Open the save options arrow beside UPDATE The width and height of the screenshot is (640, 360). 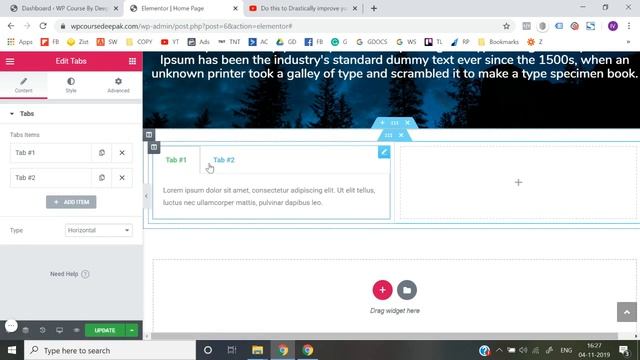point(132,330)
